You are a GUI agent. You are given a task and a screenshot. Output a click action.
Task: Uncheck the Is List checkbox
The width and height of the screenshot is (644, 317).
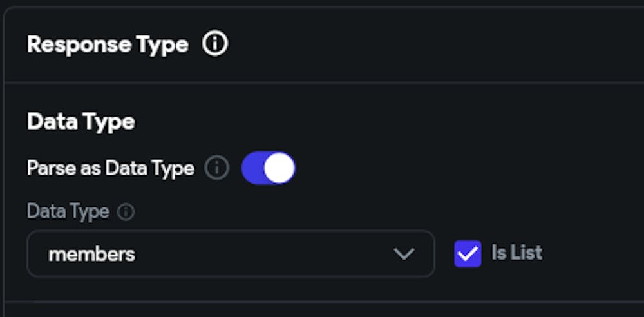(x=468, y=254)
